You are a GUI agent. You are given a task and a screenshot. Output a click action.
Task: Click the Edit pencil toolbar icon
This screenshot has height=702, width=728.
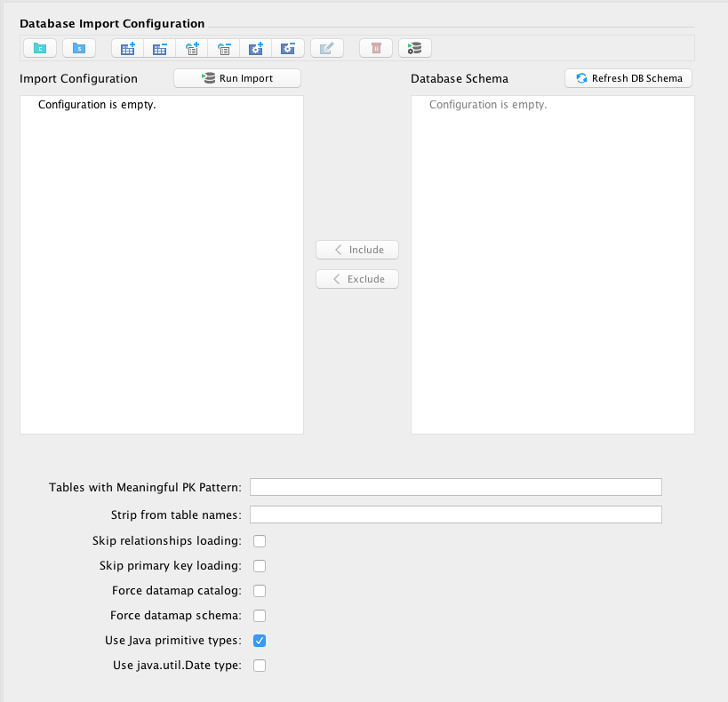coord(327,48)
